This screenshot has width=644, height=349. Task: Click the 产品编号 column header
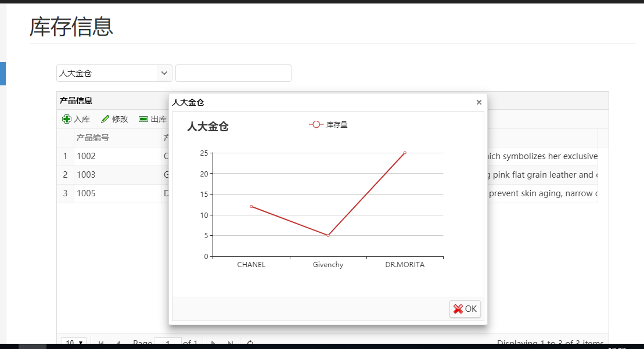click(x=117, y=138)
